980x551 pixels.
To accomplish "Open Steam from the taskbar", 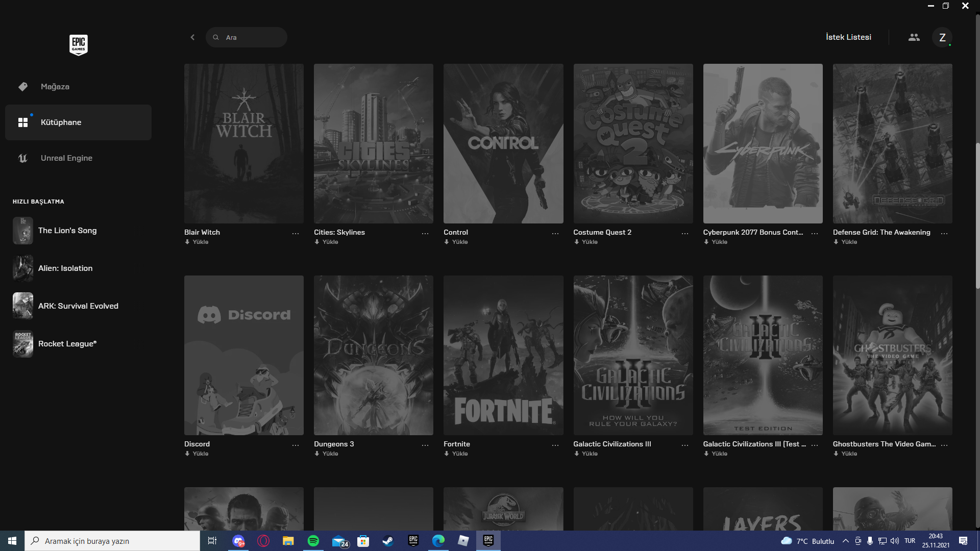I will click(388, 541).
